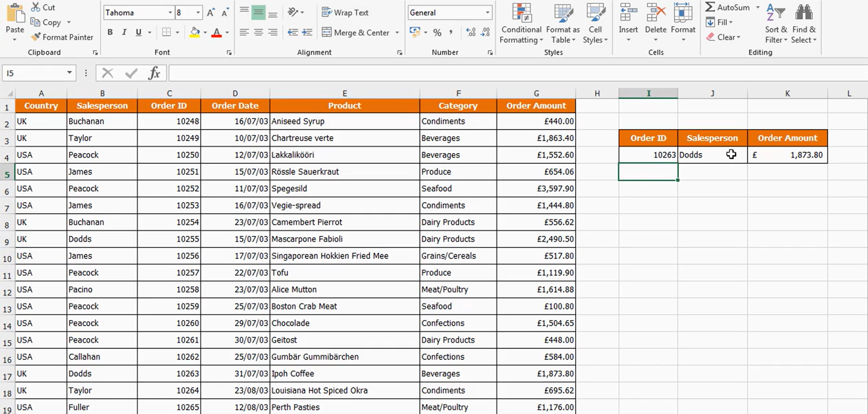This screenshot has width=868, height=414.
Task: Insert a function using the fx icon
Action: [154, 73]
